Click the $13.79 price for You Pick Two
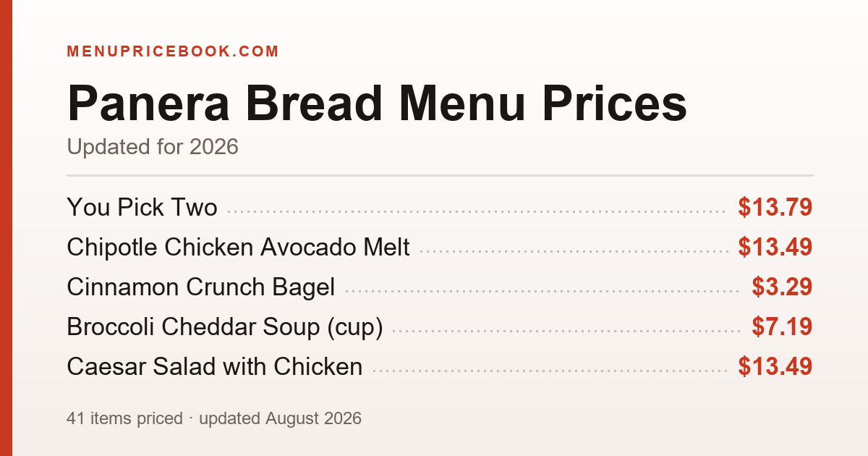This screenshot has width=868, height=456. [x=775, y=208]
